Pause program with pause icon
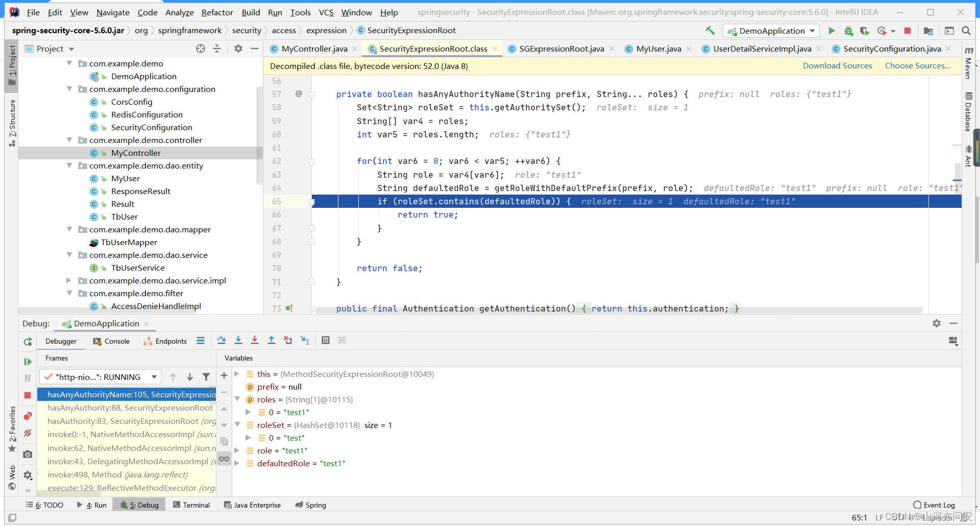This screenshot has width=980, height=526. pos(28,378)
